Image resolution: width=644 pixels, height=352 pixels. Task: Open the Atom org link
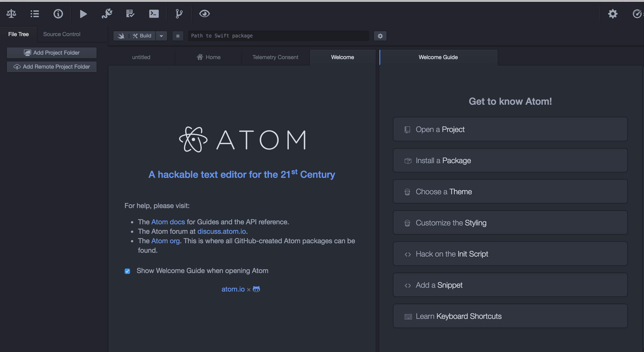(166, 241)
